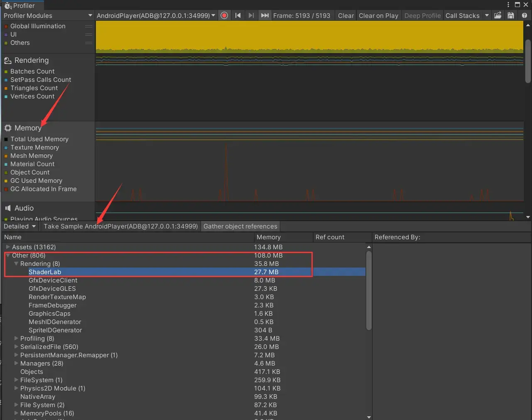Jump to the current frame

(265, 15)
